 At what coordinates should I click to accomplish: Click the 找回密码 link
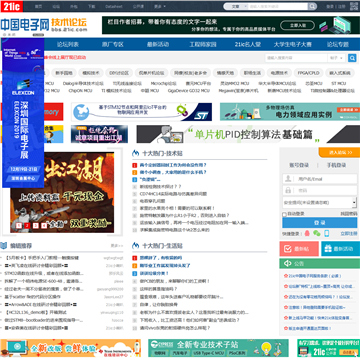click(349, 214)
